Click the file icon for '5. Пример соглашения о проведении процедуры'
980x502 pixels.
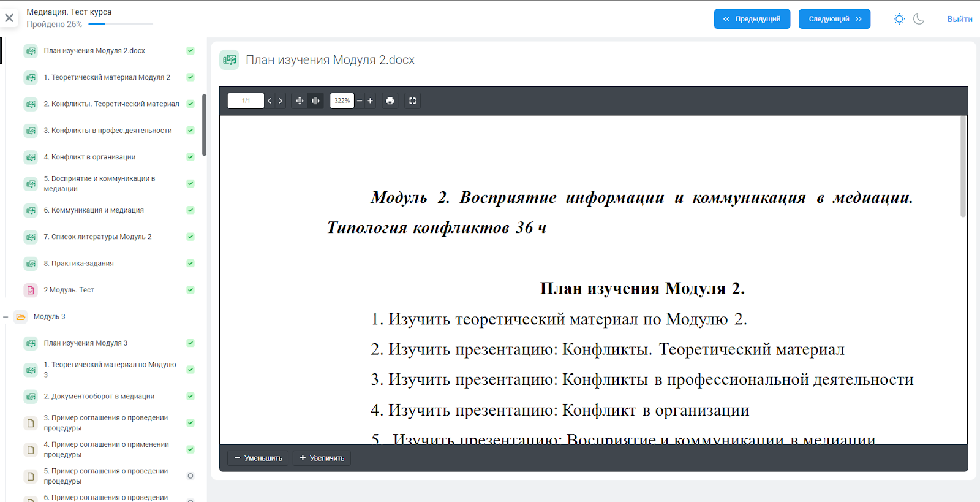point(31,476)
